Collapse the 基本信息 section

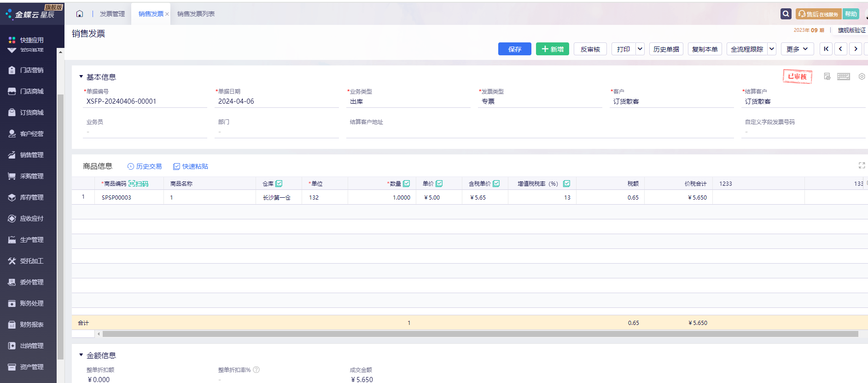point(81,77)
